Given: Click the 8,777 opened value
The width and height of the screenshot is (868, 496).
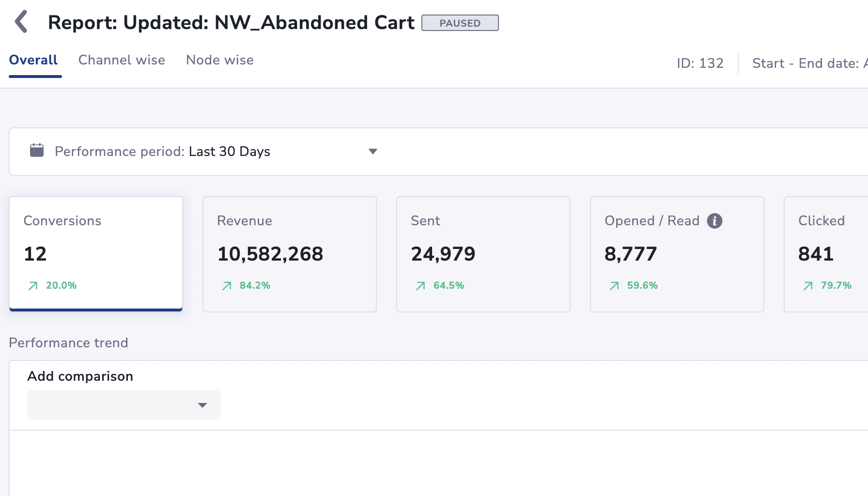Looking at the screenshot, I should (631, 254).
